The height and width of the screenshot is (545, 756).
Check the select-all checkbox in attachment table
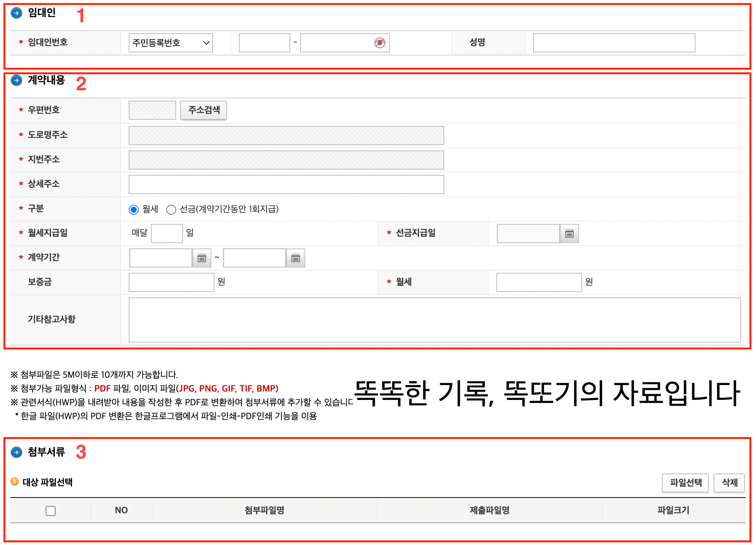tap(50, 511)
